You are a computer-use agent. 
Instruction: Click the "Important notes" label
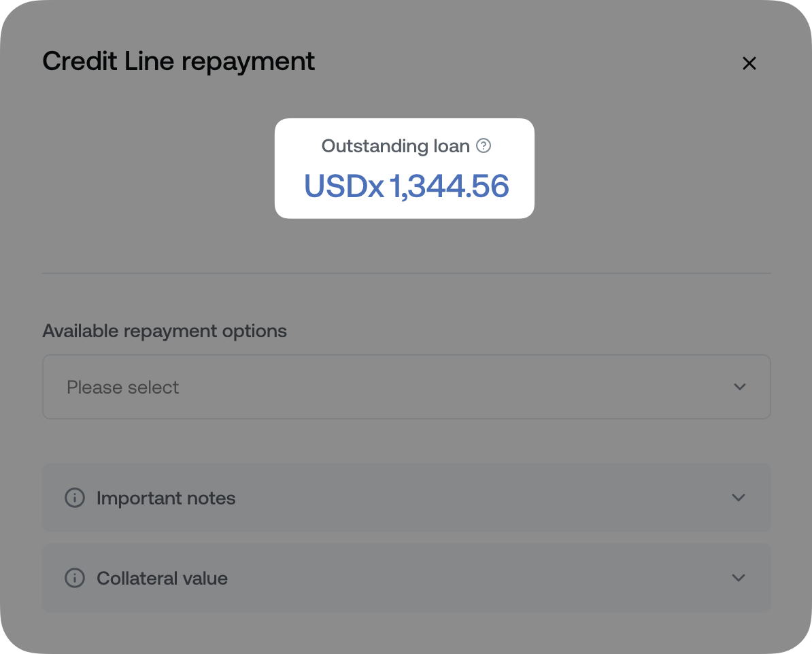tap(166, 498)
